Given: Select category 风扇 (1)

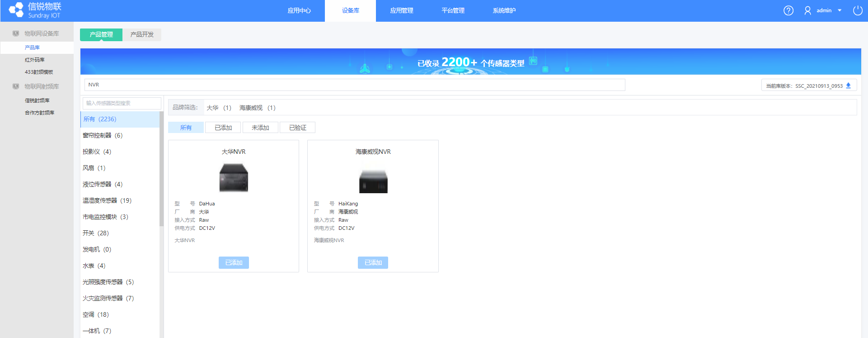Looking at the screenshot, I should [120, 168].
